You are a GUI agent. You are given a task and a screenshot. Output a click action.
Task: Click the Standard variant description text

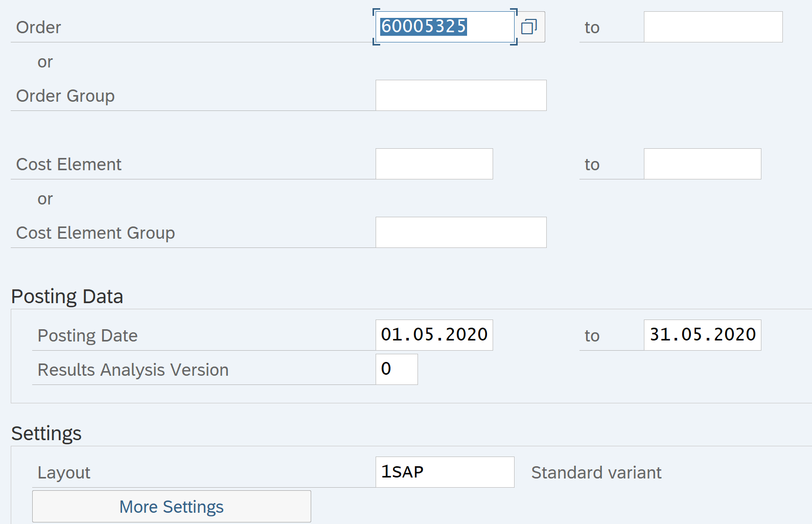coord(596,473)
